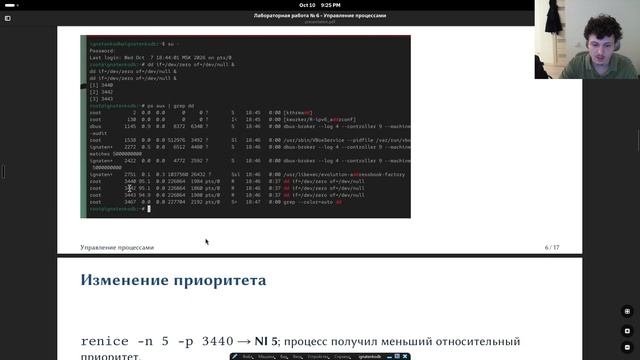Screen dimensions: 640x360
Task: Open the Oct 10 9:25 PM clock menu
Action: [x=320, y=5]
